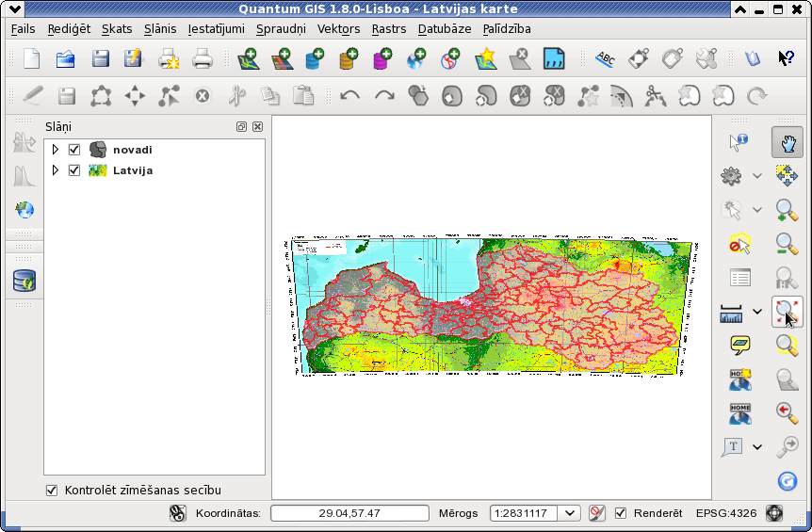Select the Split features scissors tool

655,96
